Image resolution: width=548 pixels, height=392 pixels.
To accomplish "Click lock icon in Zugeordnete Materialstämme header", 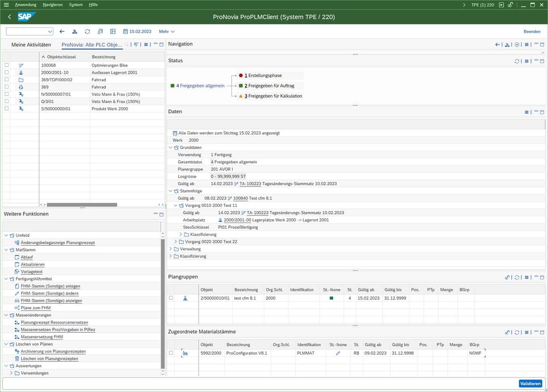I will [507, 332].
